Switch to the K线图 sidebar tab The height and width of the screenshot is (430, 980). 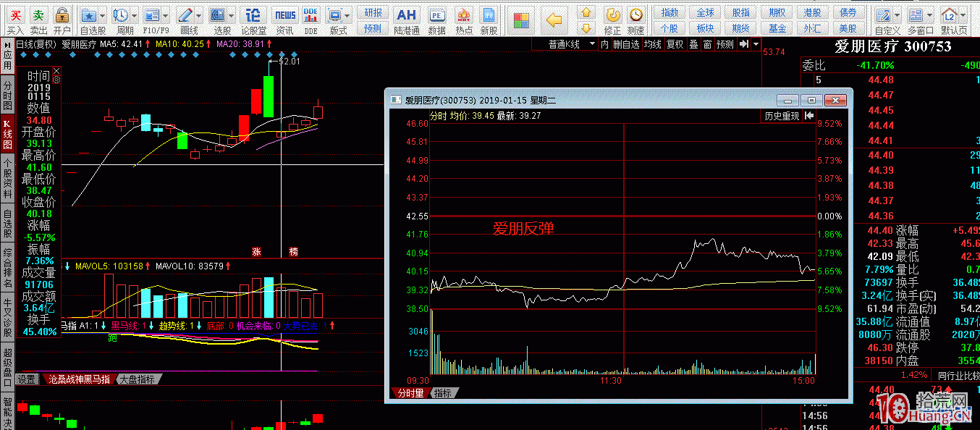coord(7,133)
